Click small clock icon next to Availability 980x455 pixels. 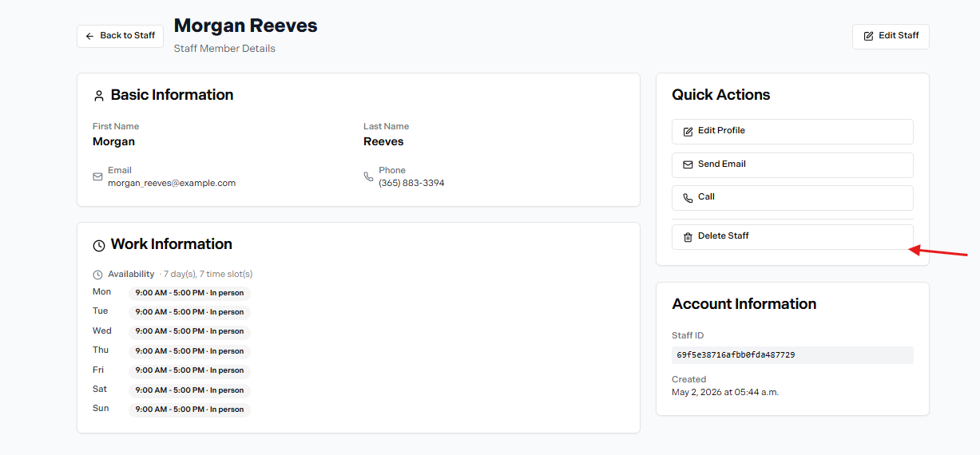[x=97, y=275]
